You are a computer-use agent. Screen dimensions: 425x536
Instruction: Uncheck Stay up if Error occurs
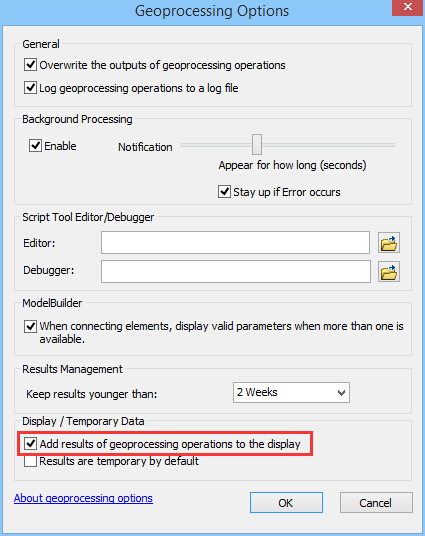224,192
